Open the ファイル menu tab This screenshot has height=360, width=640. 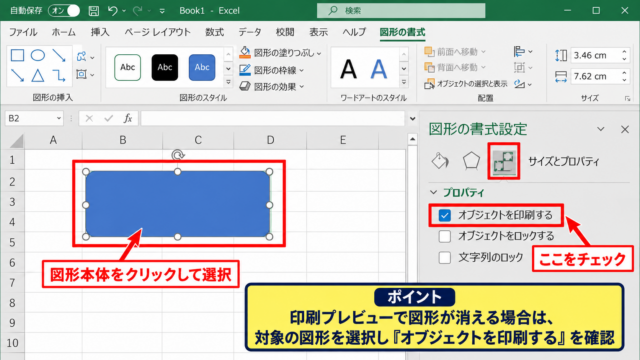click(x=23, y=32)
